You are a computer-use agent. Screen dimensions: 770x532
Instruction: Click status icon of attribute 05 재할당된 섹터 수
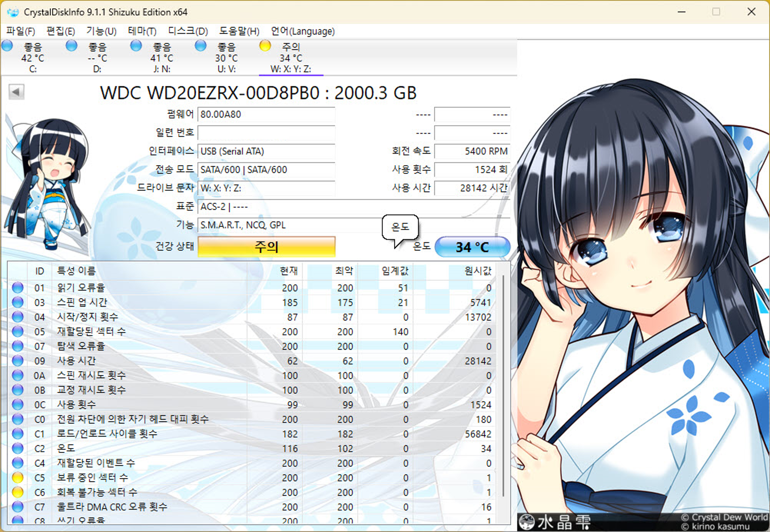click(18, 331)
